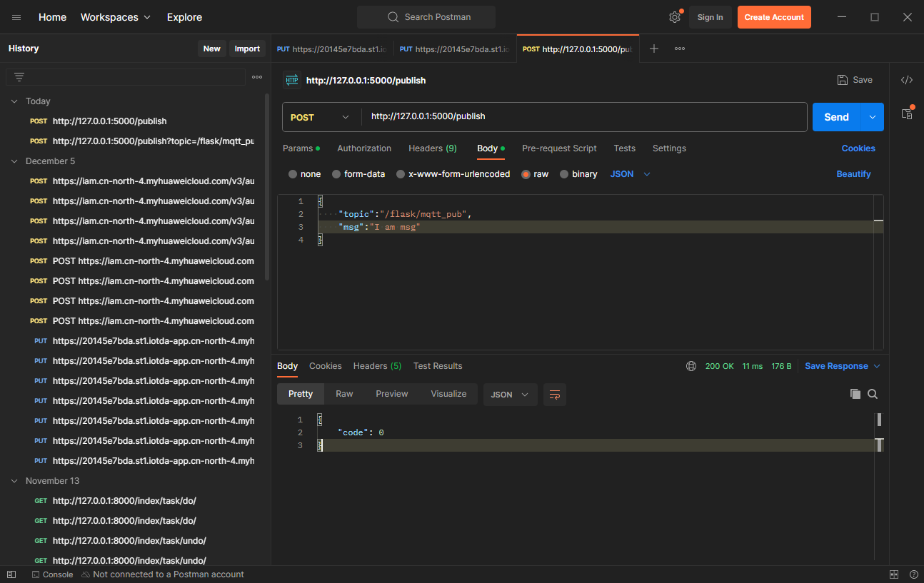Image resolution: width=924 pixels, height=583 pixels.
Task: Select the binary body radio
Action: point(564,174)
